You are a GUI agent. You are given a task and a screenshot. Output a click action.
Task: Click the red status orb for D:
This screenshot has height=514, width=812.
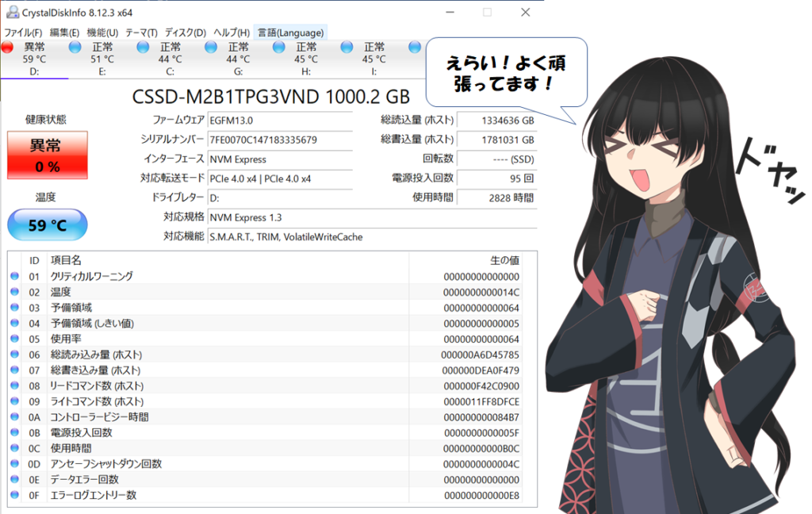click(7, 47)
